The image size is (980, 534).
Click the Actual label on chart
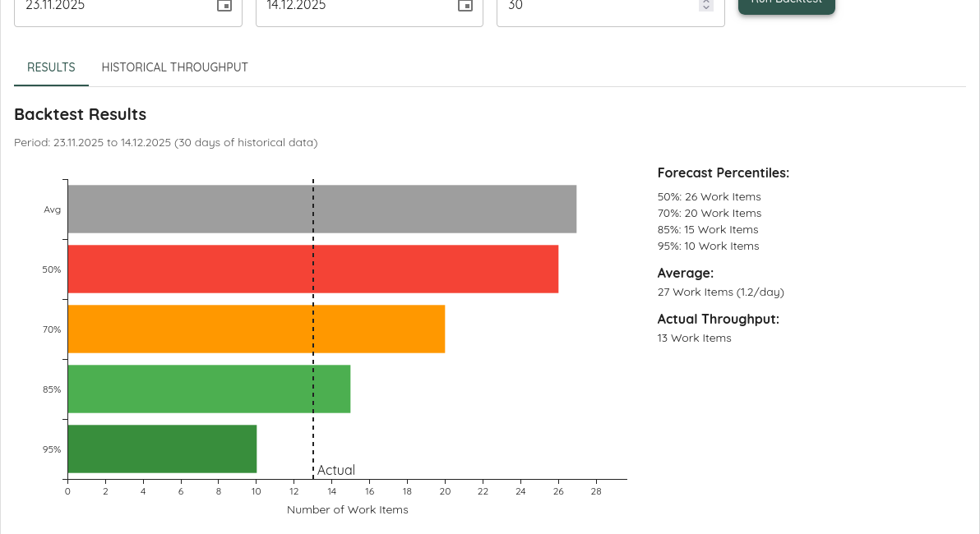tap(336, 470)
